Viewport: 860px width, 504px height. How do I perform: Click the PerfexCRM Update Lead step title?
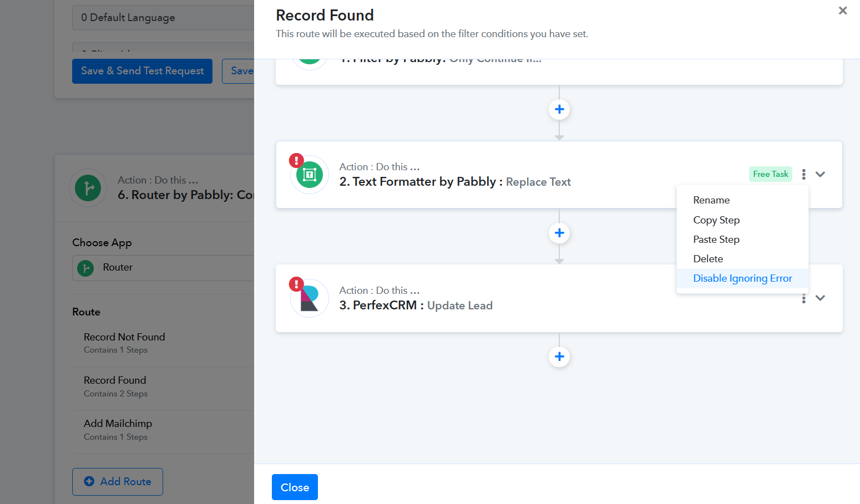[416, 306]
